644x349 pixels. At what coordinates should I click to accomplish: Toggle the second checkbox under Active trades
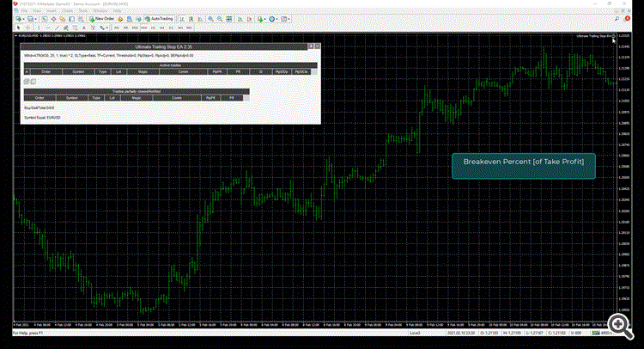(x=33, y=82)
